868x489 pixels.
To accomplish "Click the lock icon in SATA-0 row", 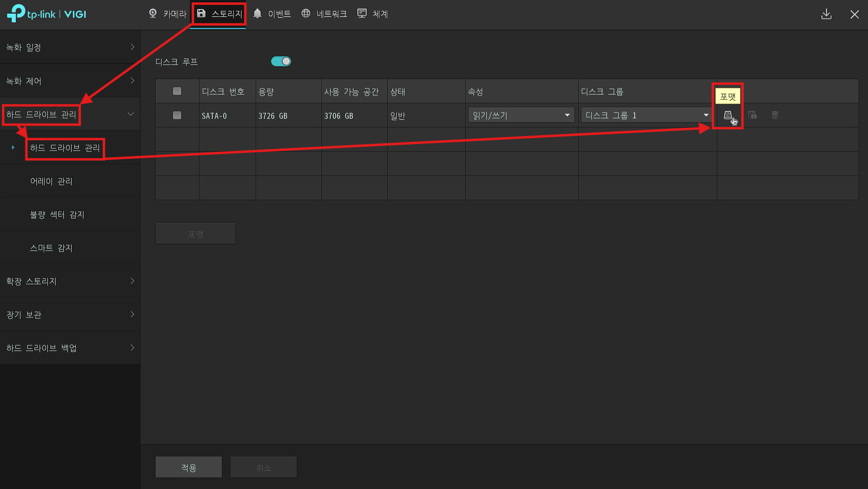I will [x=752, y=115].
